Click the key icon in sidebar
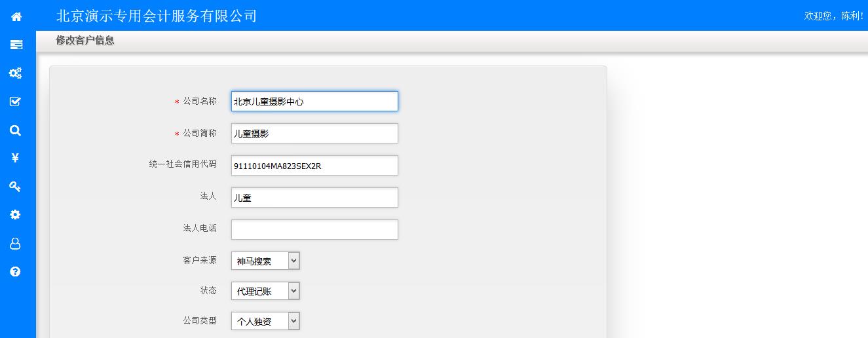868x338 pixels. tap(16, 187)
